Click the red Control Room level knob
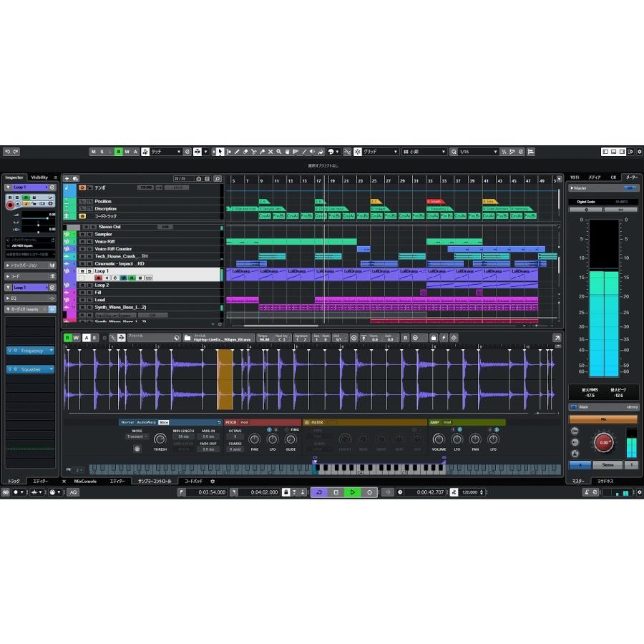644x644 pixels. pos(603,442)
